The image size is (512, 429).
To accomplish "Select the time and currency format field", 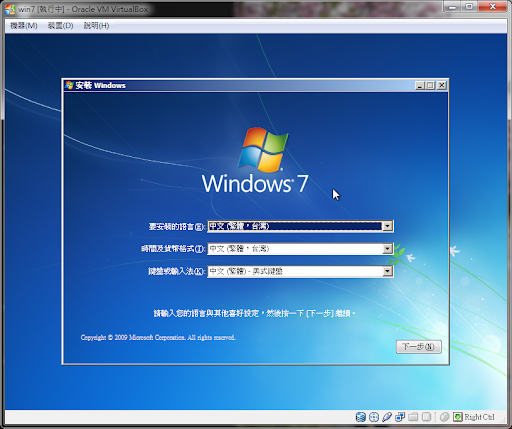I will click(x=300, y=249).
